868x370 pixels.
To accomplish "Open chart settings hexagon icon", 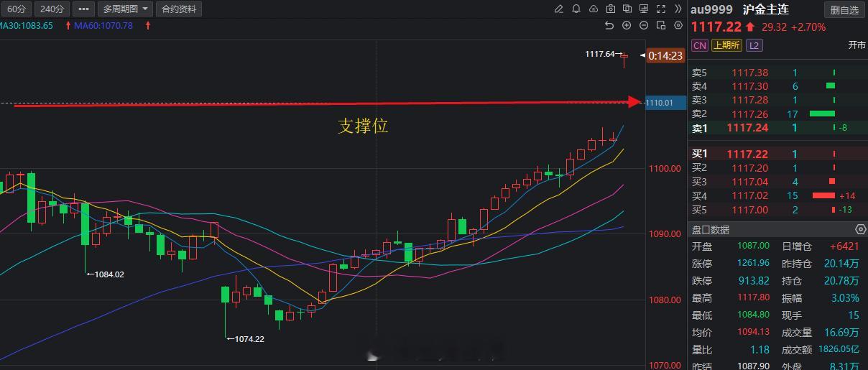I will click(678, 26).
